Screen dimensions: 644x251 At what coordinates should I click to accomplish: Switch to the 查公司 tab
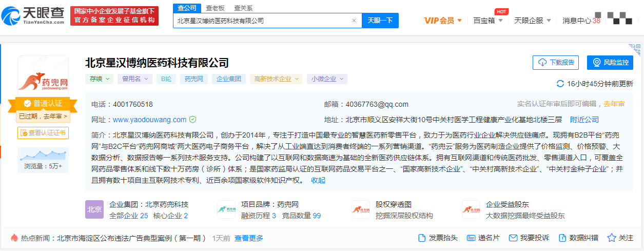pos(187,8)
